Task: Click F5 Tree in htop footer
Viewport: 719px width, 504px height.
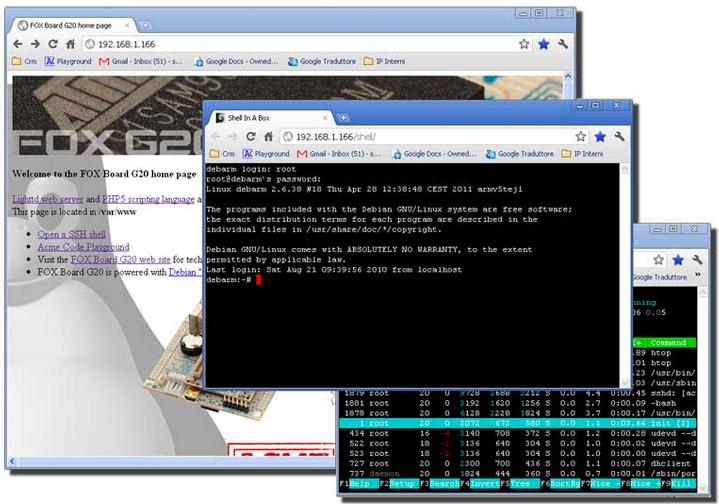Action: [520, 483]
